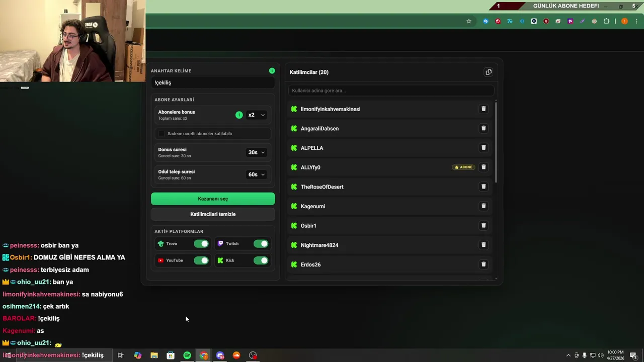Open Spotify from the taskbar
644x362 pixels.
coord(187,355)
